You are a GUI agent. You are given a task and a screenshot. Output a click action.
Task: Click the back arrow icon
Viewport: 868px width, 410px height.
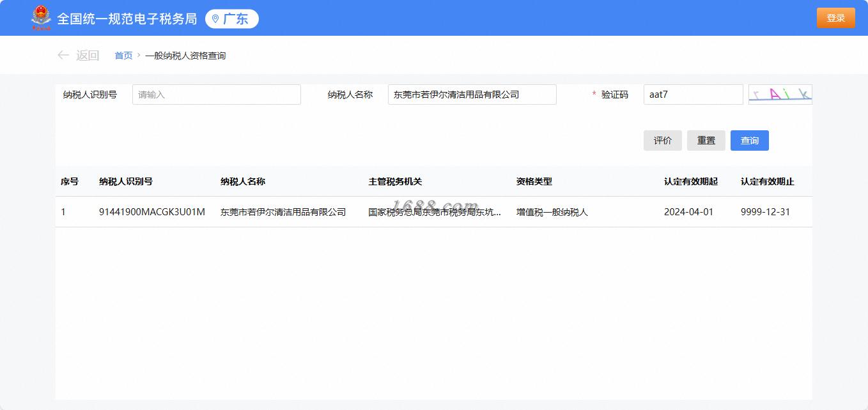[x=63, y=56]
